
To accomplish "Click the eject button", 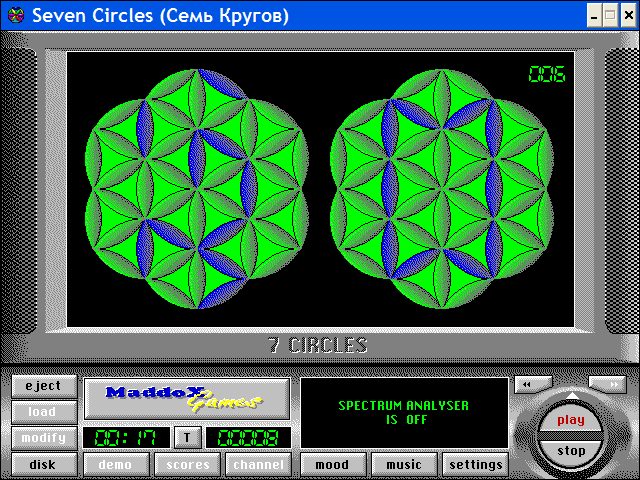I will point(44,386).
